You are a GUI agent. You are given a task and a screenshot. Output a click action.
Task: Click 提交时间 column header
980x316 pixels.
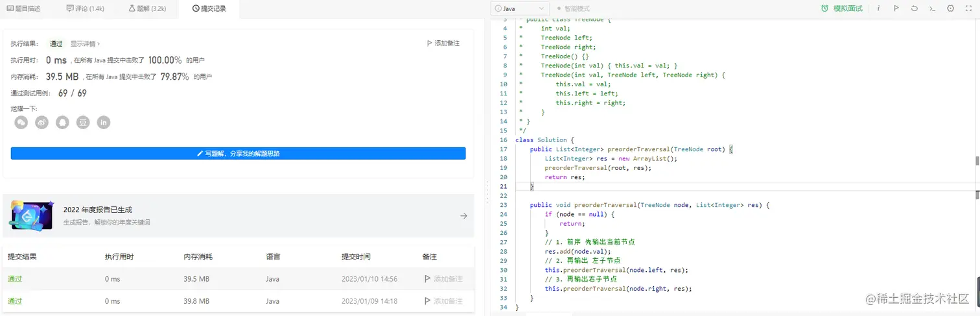pyautogui.click(x=356, y=257)
